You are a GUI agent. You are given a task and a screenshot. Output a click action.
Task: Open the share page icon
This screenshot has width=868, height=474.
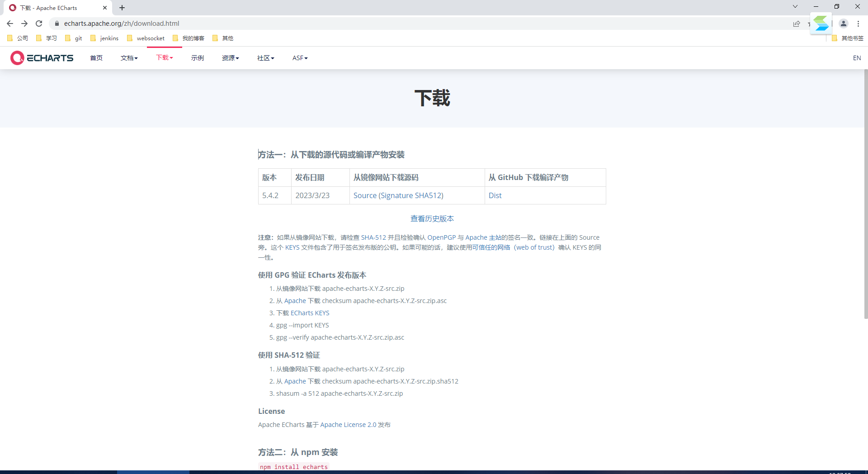(797, 24)
